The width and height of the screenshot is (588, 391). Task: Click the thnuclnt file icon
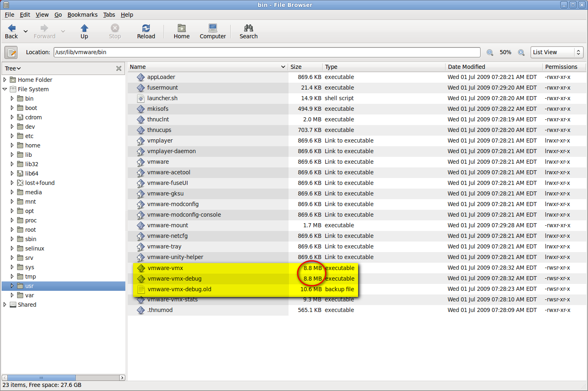141,120
